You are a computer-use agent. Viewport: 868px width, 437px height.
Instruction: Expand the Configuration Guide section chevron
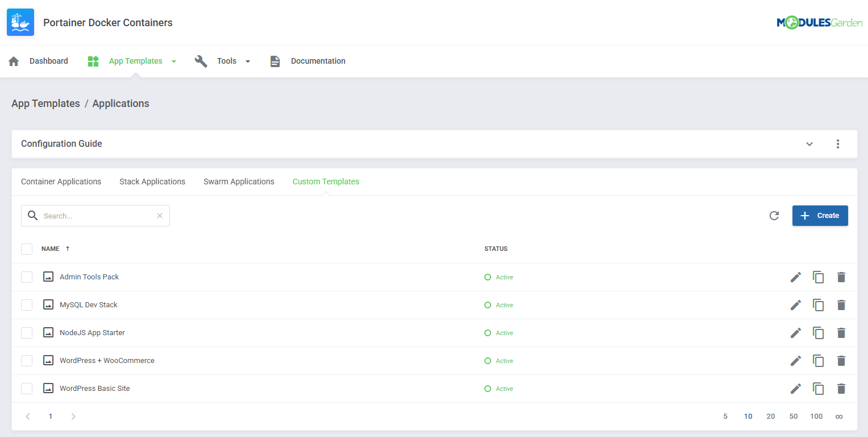(809, 144)
